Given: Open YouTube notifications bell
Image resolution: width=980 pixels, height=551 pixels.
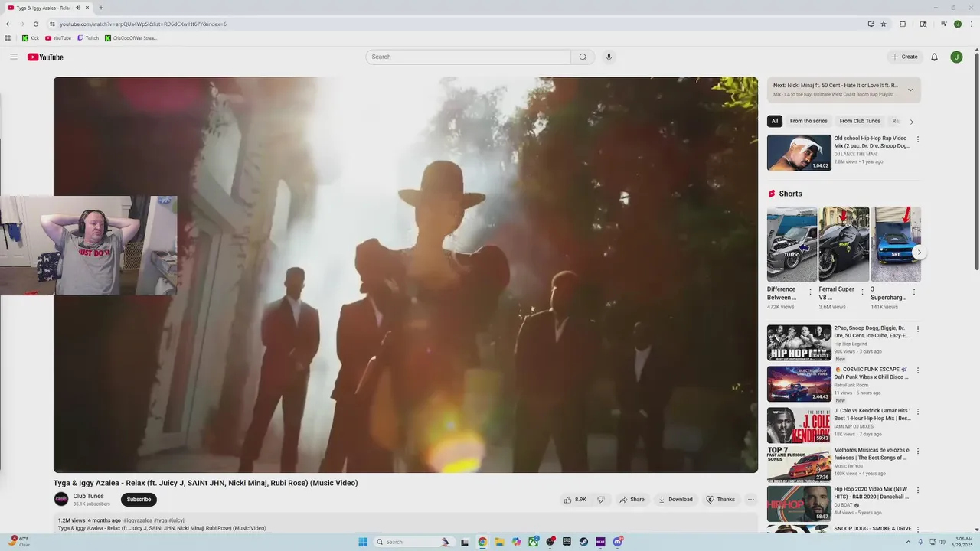Looking at the screenshot, I should click(x=934, y=57).
